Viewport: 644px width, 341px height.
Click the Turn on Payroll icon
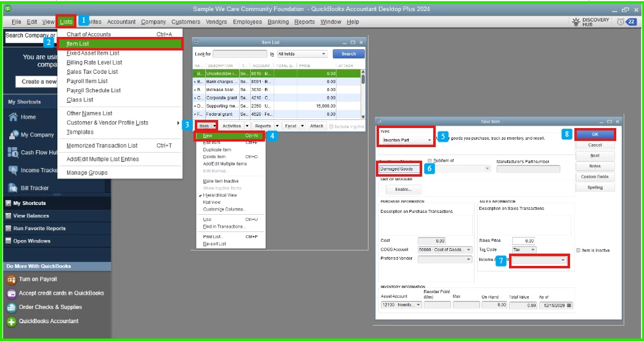click(12, 279)
